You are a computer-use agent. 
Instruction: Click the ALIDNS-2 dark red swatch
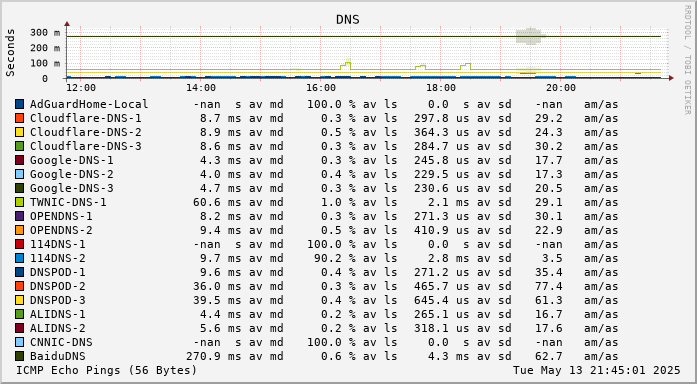click(x=20, y=328)
